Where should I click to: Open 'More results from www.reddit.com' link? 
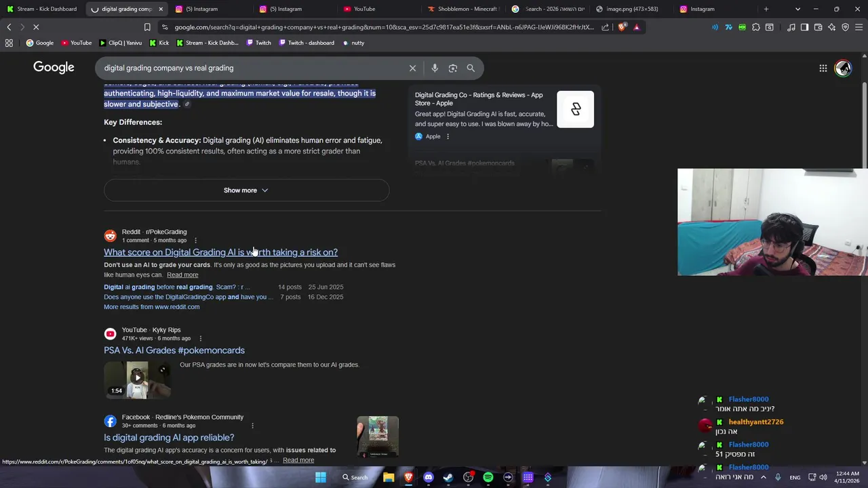click(151, 307)
